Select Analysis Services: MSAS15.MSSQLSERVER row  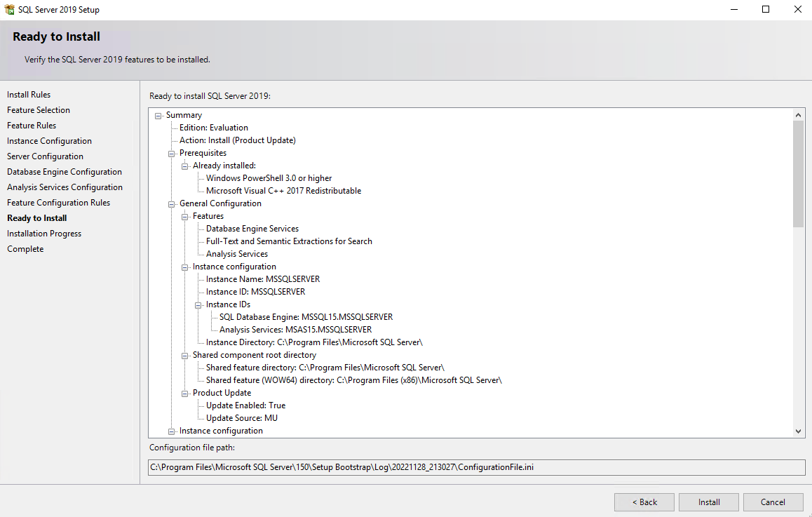295,330
